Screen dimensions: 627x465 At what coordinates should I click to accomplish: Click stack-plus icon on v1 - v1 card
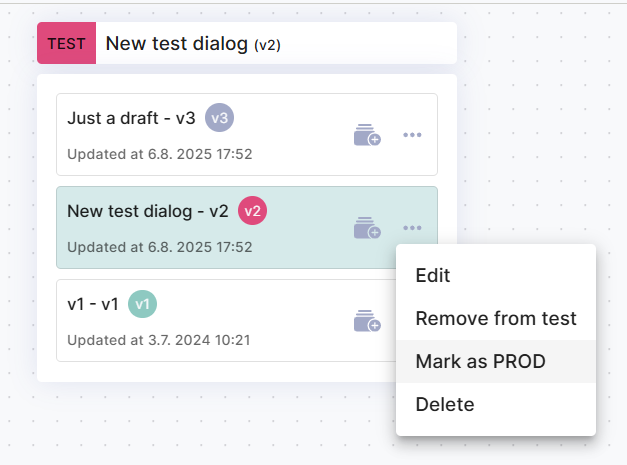coord(367,321)
